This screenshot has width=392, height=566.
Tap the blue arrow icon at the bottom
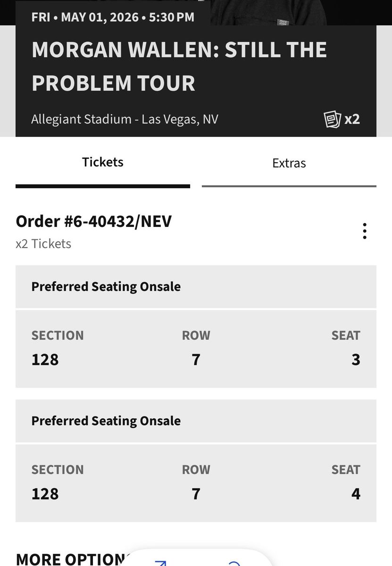click(x=160, y=563)
